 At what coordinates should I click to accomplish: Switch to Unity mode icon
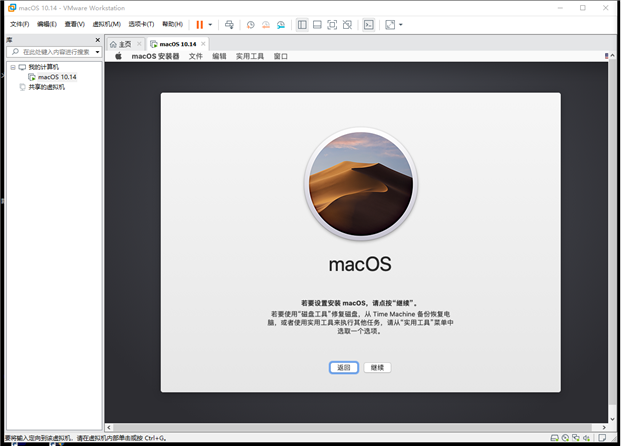pos(347,25)
